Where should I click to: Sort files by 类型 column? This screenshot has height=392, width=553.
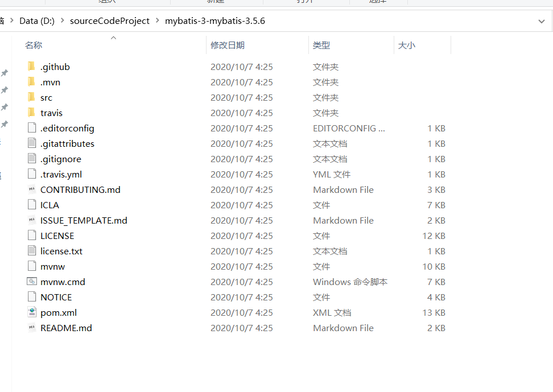coord(321,45)
